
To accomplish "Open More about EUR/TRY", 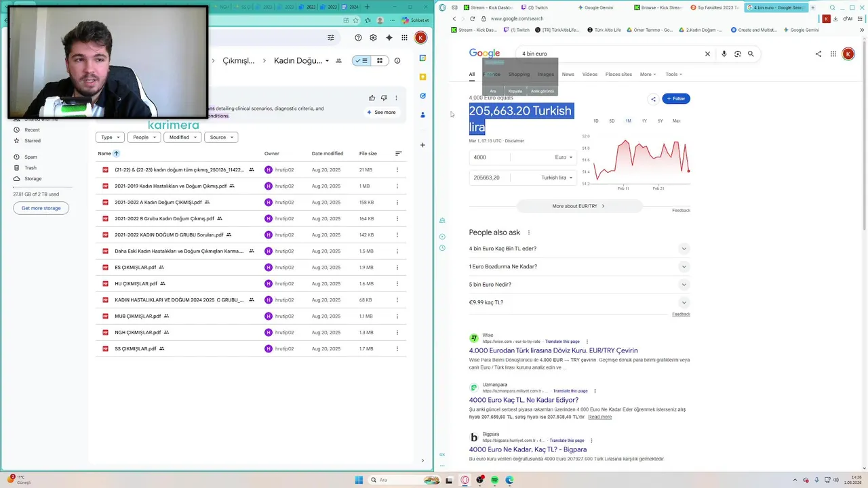I will [578, 206].
